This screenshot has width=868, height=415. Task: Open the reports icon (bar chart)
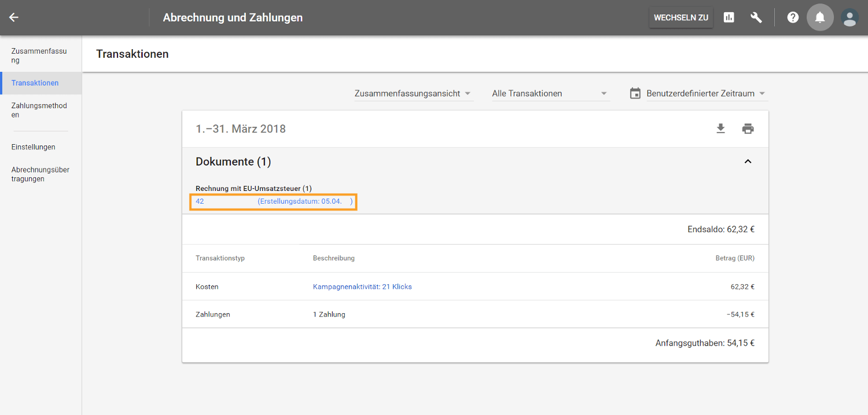(x=729, y=17)
